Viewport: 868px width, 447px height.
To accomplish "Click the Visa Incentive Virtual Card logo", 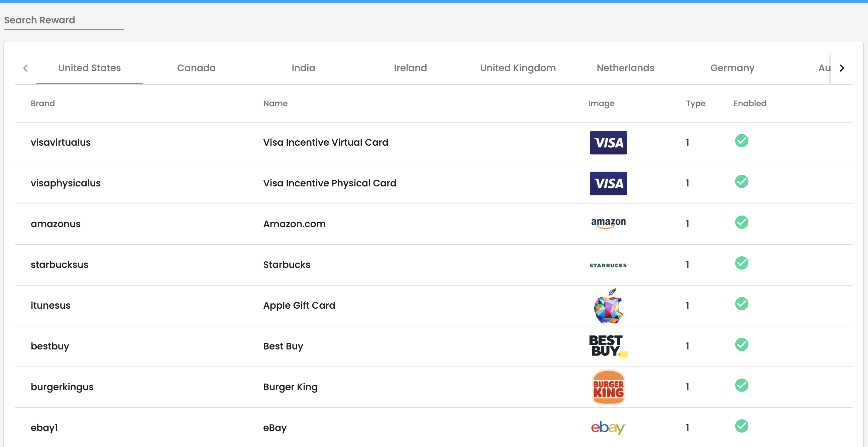I will click(608, 142).
